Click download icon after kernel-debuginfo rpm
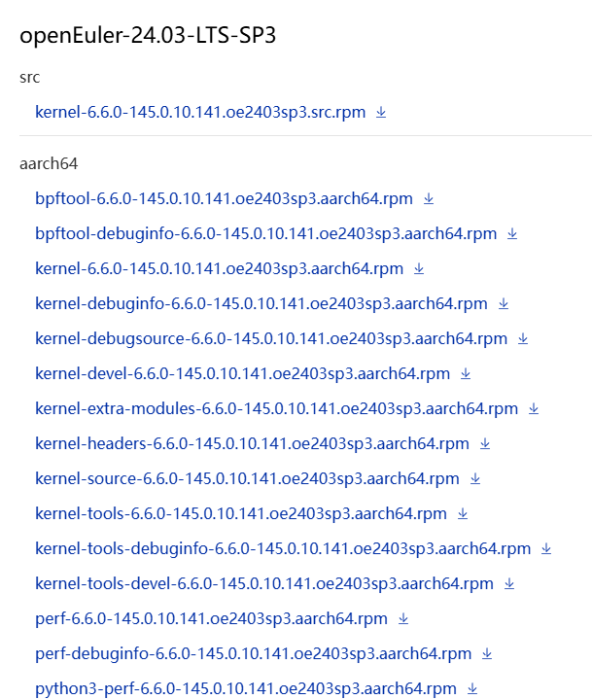 coord(504,303)
